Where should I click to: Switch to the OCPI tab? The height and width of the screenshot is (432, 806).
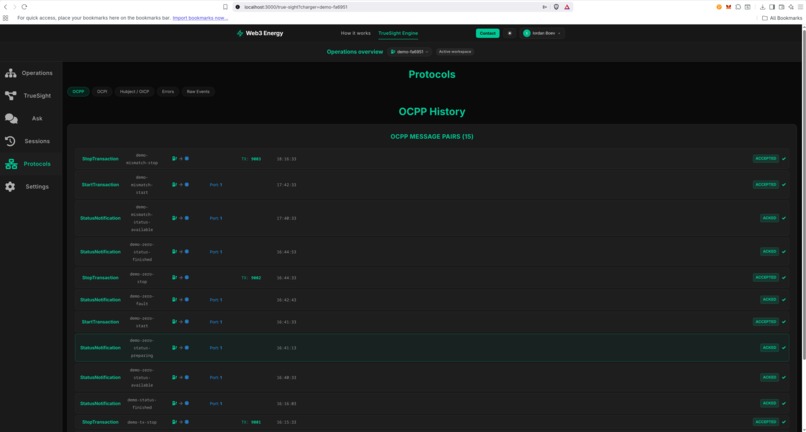click(102, 92)
